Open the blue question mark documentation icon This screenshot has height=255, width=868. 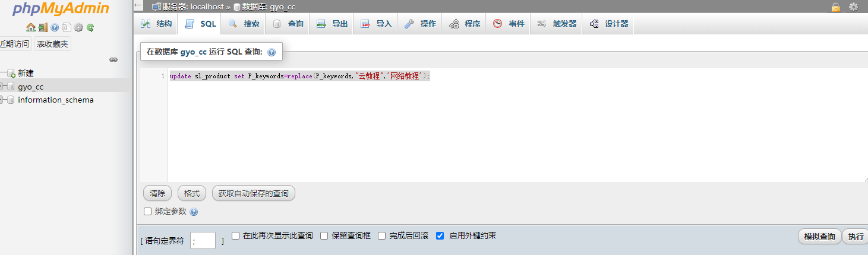[55, 27]
